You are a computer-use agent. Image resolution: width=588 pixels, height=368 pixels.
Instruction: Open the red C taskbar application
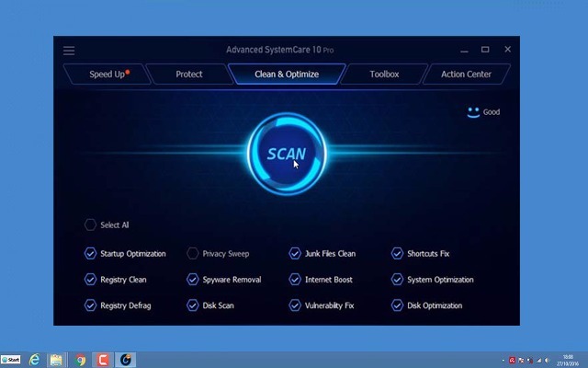102,360
